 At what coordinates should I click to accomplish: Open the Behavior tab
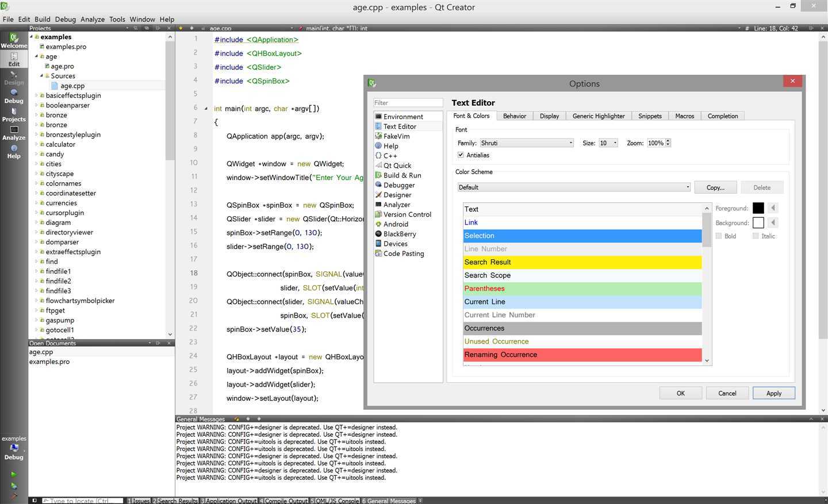pos(514,116)
